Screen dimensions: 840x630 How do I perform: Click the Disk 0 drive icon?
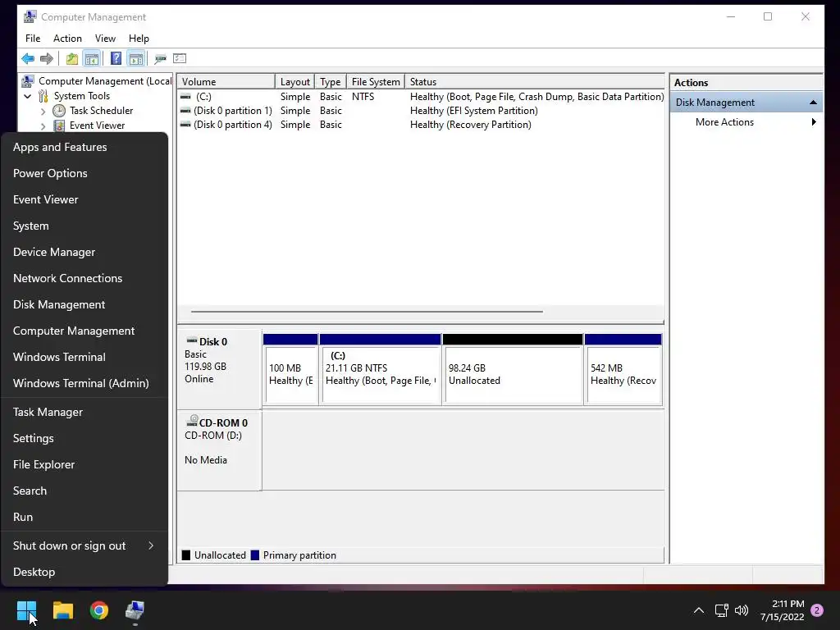point(191,340)
